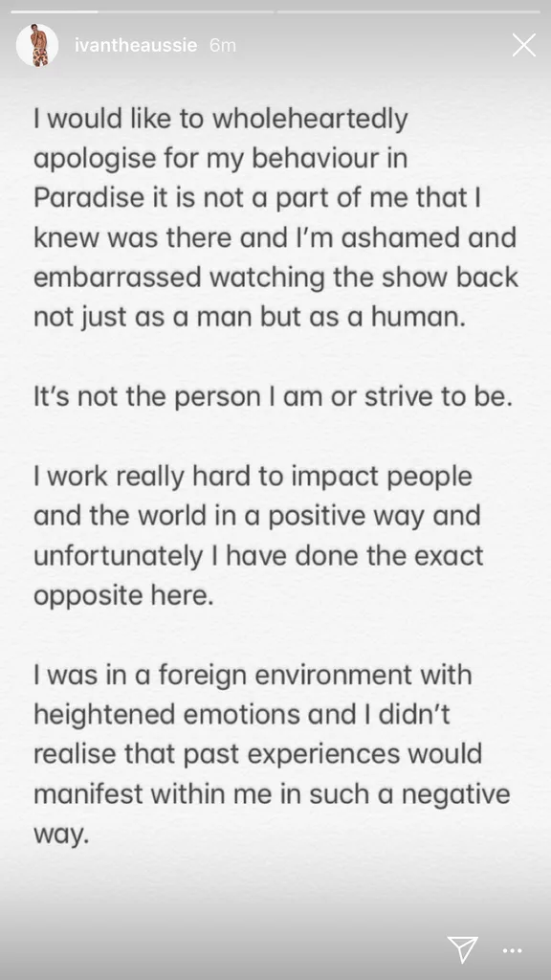
Task: Close the story with the X icon
Action: coord(523,45)
